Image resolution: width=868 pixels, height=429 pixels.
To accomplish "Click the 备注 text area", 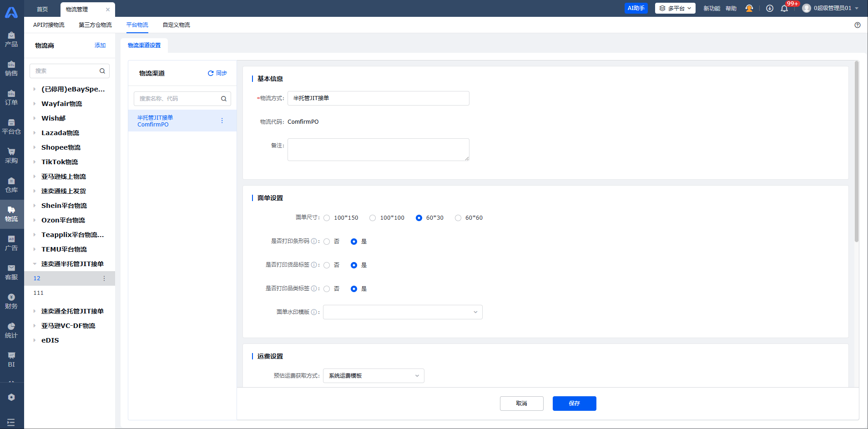I will pyautogui.click(x=378, y=150).
